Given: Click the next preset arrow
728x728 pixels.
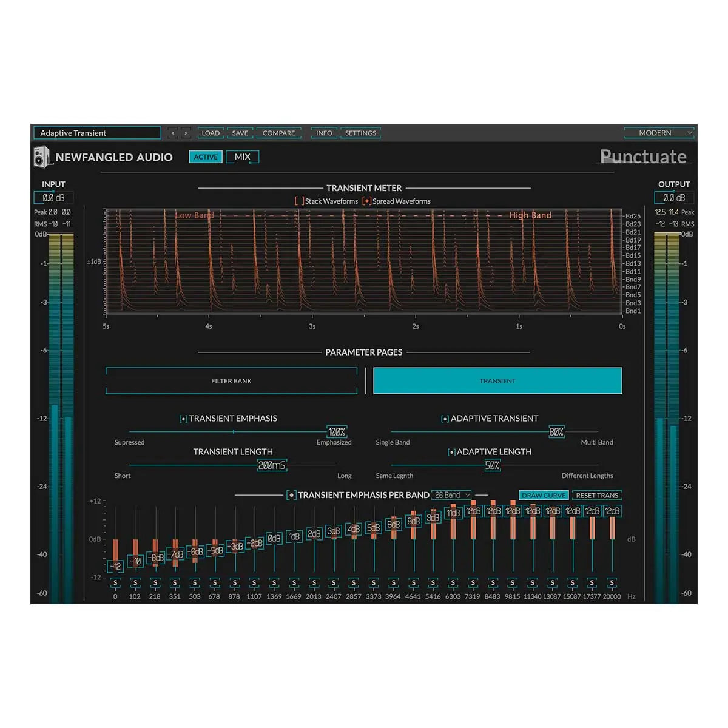Looking at the screenshot, I should point(186,133).
